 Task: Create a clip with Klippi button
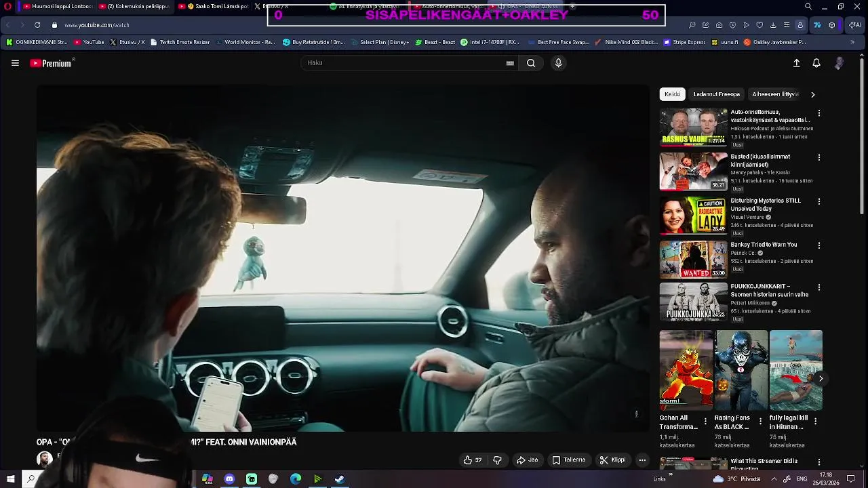coord(612,460)
